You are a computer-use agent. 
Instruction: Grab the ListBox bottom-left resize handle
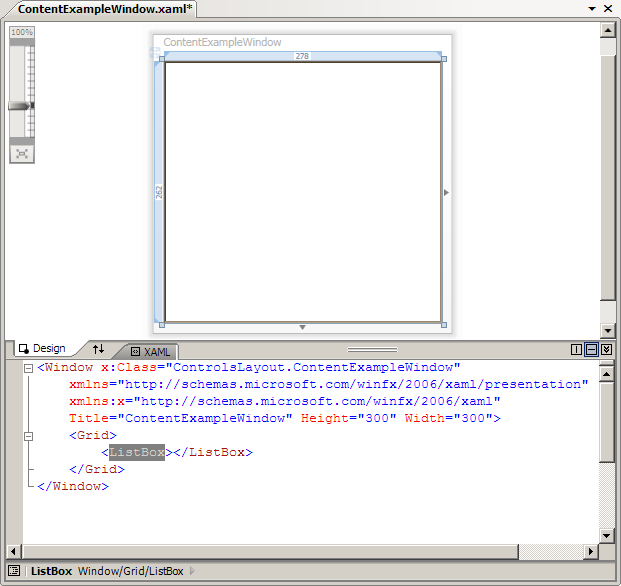(162, 325)
